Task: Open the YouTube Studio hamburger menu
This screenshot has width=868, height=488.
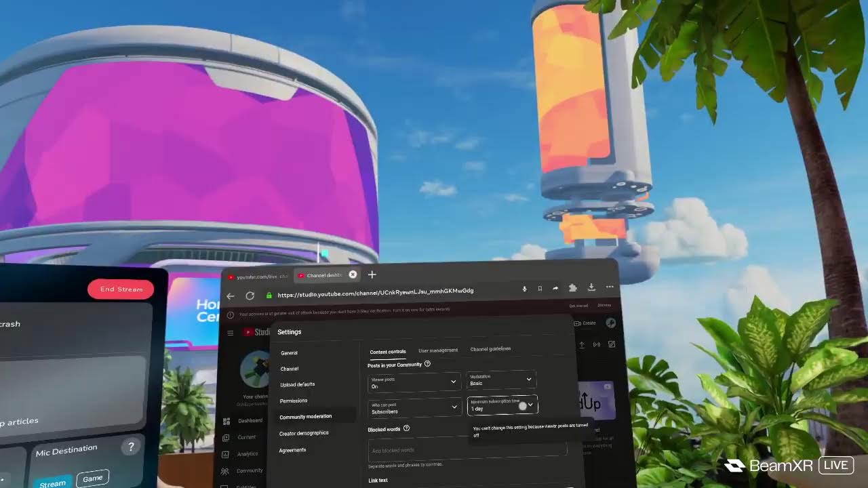Action: (x=231, y=333)
